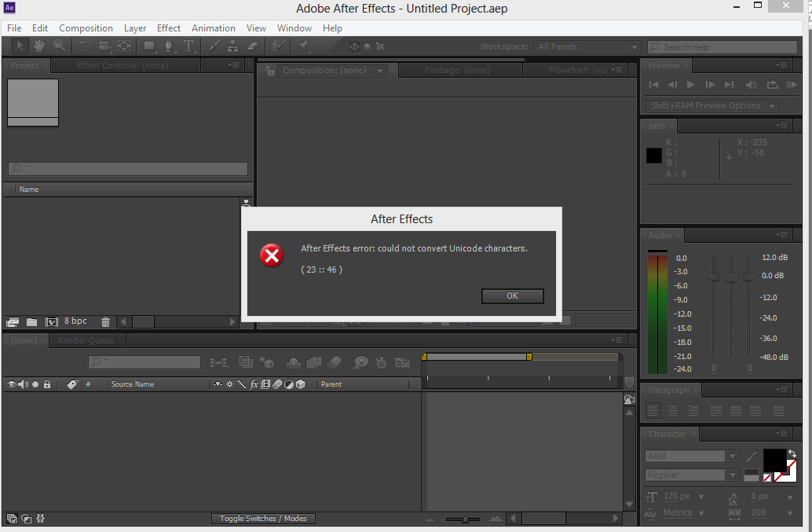Open the Metrics kerning dropdown arrow

(701, 513)
